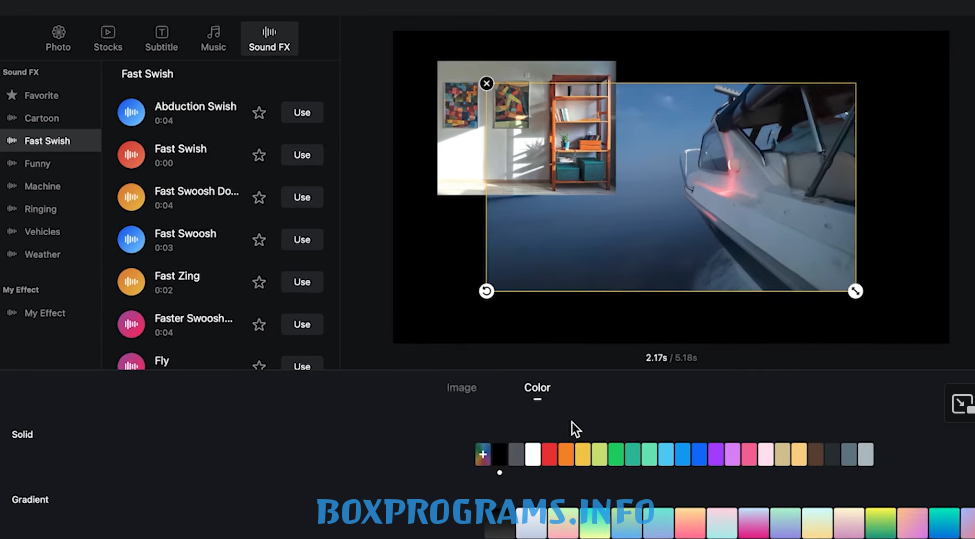Open the Photo media tab
Screen dimensions: 975x539
coord(58,39)
